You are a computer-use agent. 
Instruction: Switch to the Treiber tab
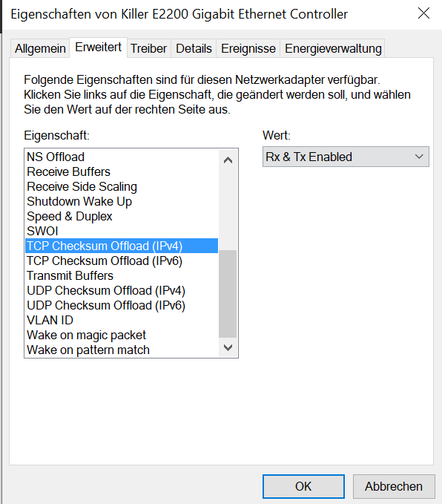[x=148, y=48]
